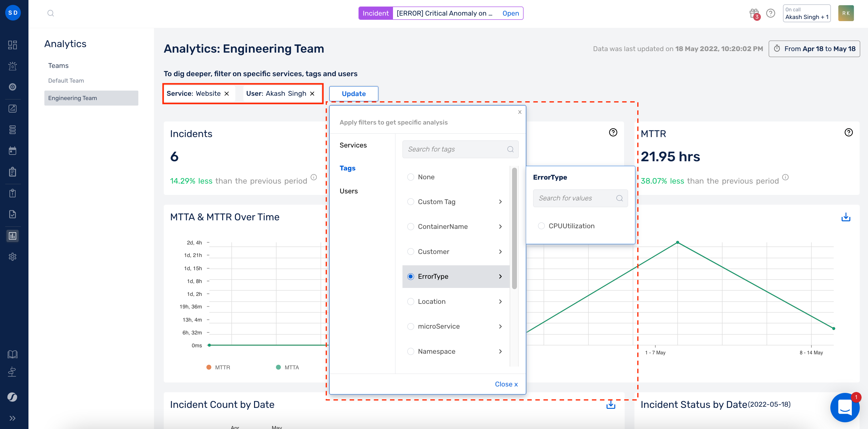Select the ErrorType radio button
This screenshot has width=868, height=429.
tap(410, 276)
